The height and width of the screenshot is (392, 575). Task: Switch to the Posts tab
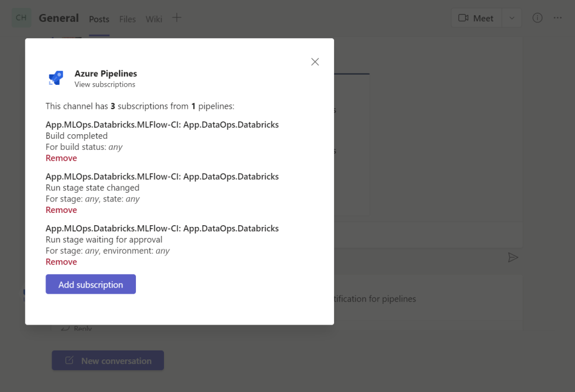tap(99, 19)
